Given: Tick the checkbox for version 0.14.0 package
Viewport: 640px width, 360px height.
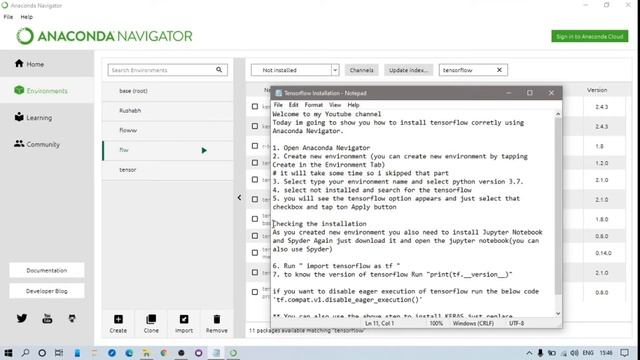Looking at the screenshot, I should tap(255, 253).
